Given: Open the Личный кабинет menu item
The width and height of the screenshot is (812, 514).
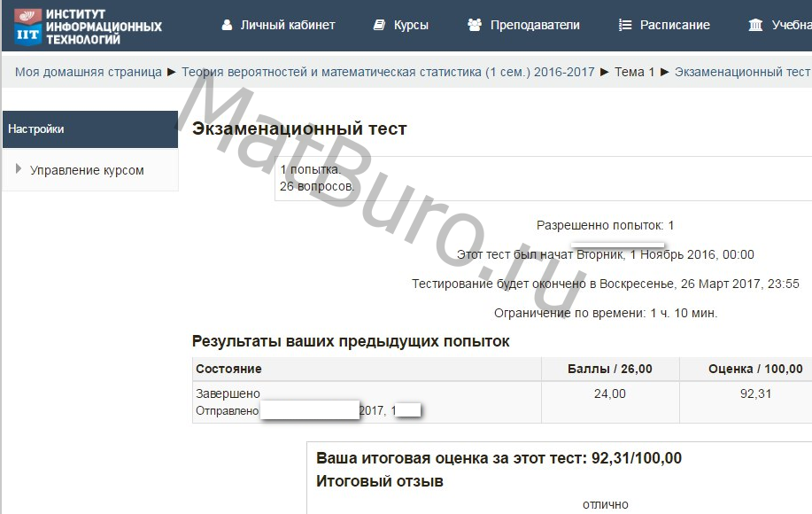Looking at the screenshot, I should (288, 25).
